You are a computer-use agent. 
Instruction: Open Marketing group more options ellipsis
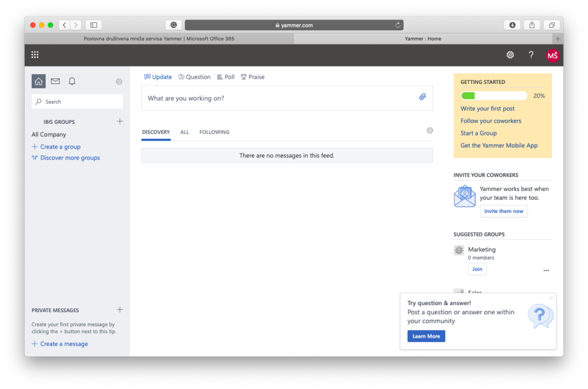pyautogui.click(x=546, y=270)
